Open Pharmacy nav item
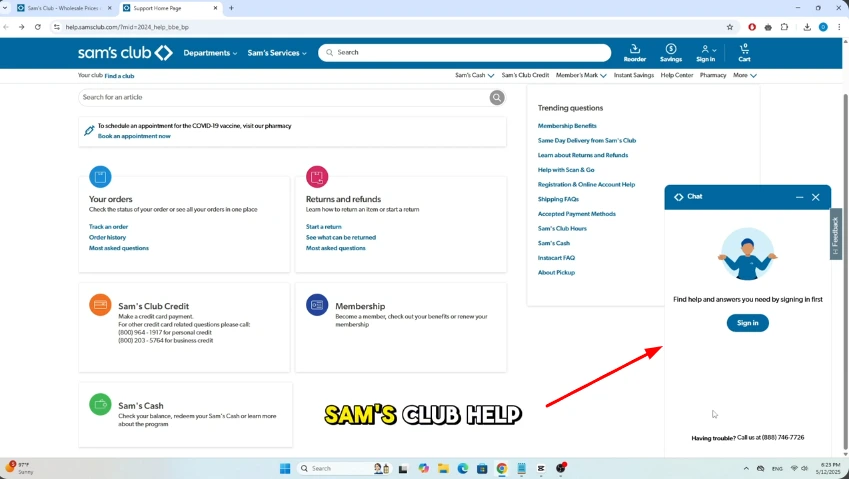Viewport: 849px width, 479px height. (x=713, y=75)
